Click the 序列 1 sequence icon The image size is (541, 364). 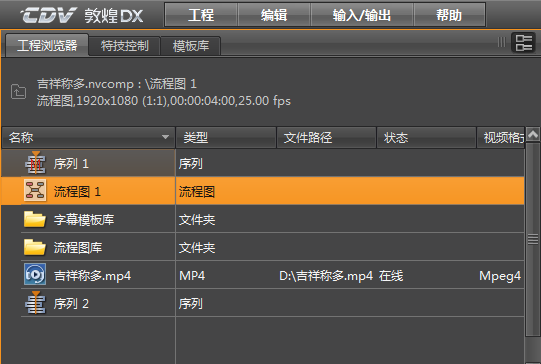click(x=35, y=163)
